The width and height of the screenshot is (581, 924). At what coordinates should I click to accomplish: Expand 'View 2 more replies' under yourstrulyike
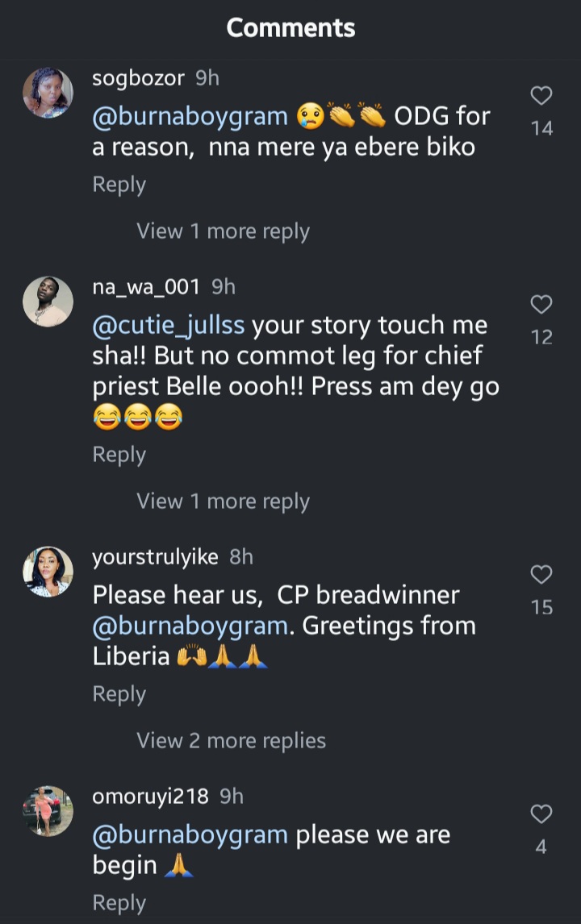point(231,741)
